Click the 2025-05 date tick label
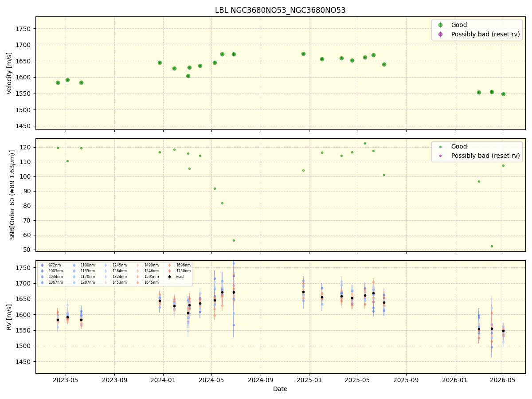The width and height of the screenshot is (532, 399). pyautogui.click(x=357, y=380)
